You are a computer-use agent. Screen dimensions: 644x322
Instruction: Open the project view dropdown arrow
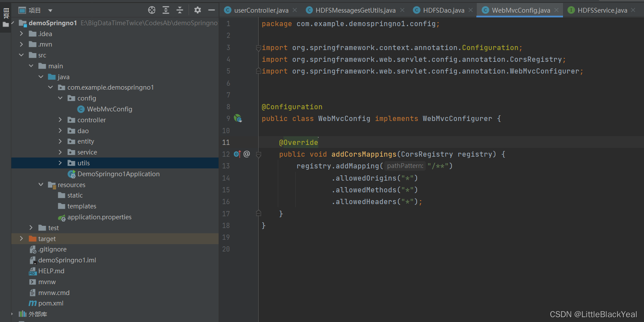click(x=50, y=10)
